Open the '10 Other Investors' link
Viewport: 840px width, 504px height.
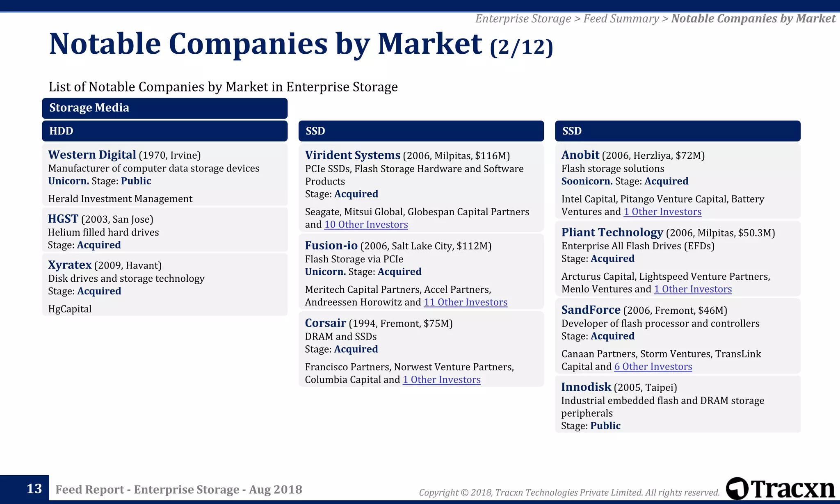tap(366, 224)
